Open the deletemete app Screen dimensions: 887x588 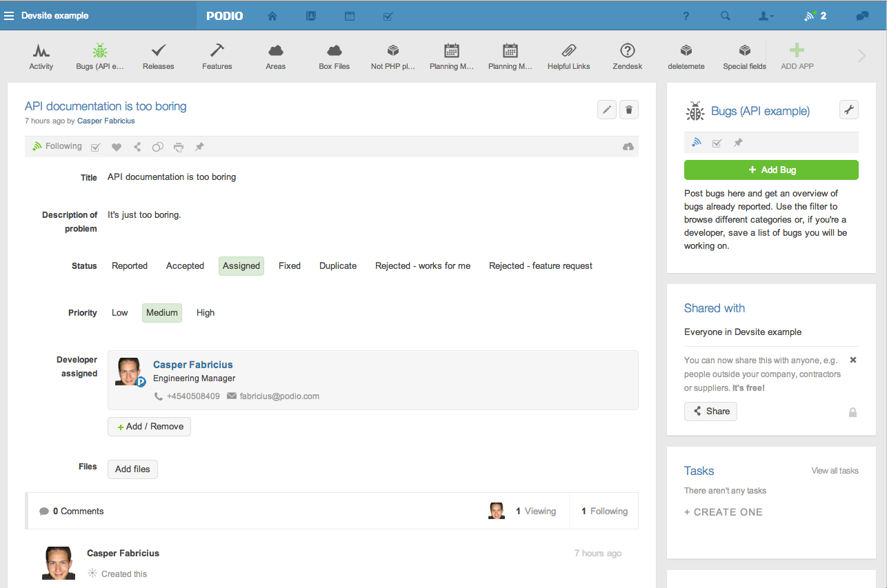point(686,57)
